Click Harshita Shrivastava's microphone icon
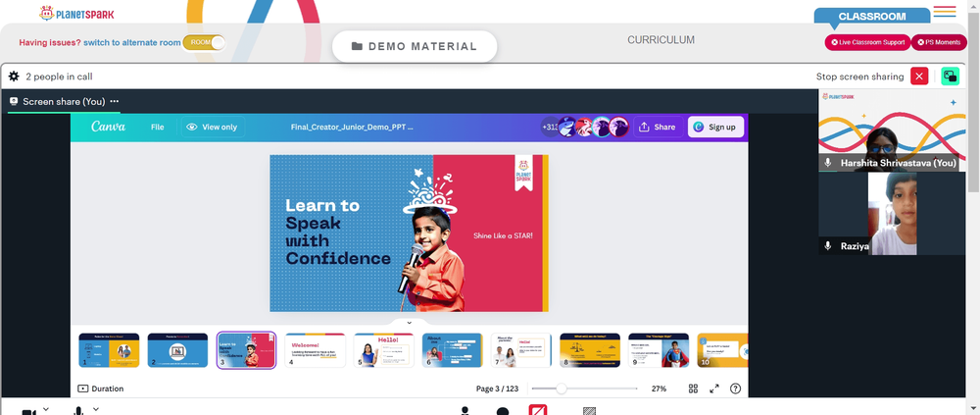980x415 pixels. [x=828, y=163]
